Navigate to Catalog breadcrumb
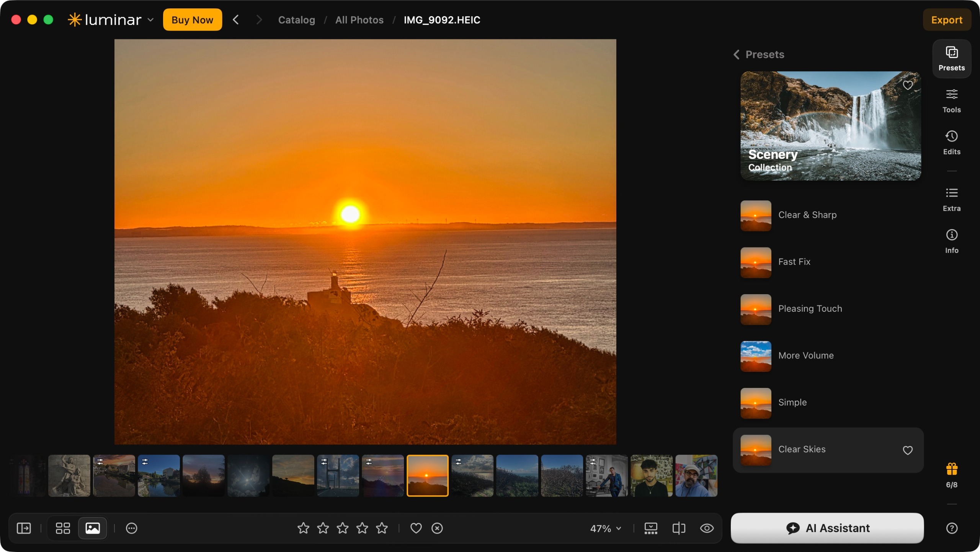 point(296,20)
